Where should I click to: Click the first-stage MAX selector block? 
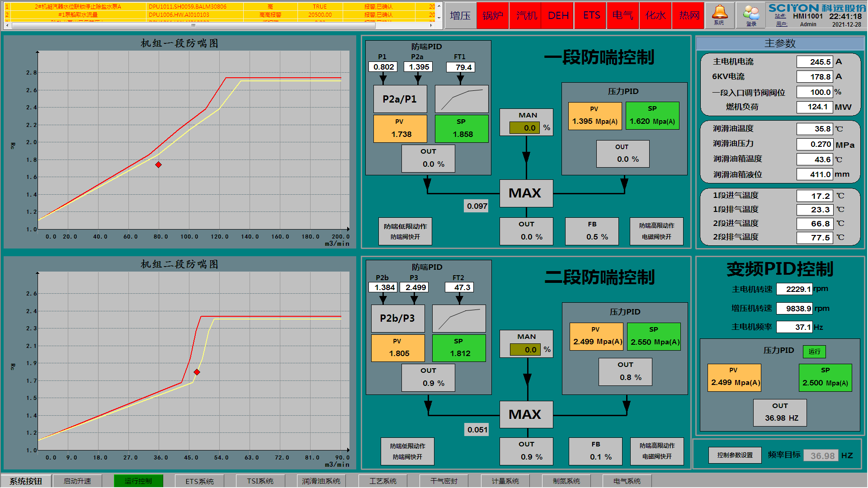(x=526, y=193)
